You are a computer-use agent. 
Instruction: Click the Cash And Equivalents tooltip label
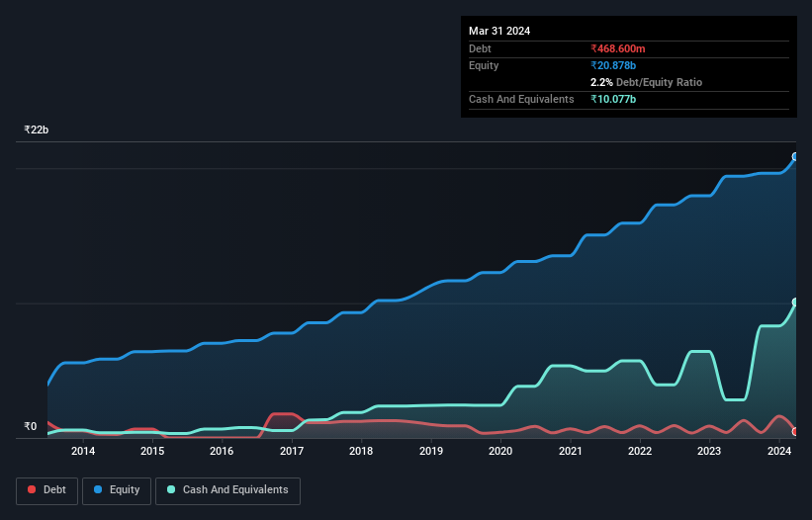click(x=521, y=99)
